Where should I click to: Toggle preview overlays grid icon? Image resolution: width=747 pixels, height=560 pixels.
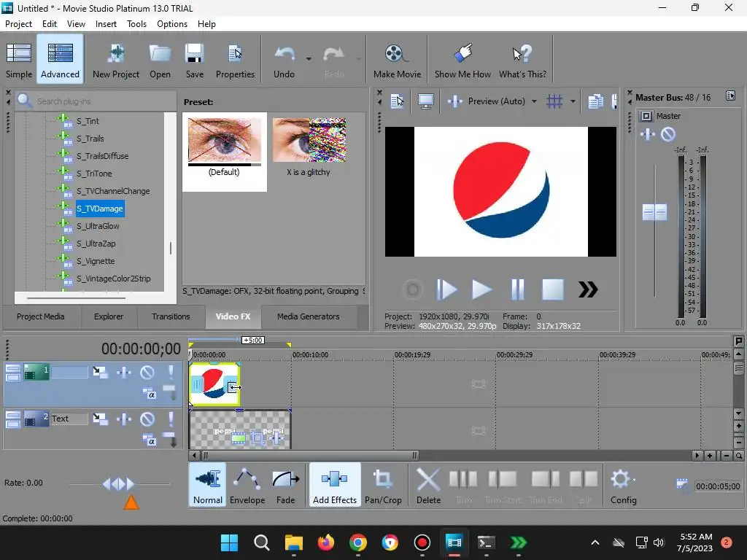click(554, 101)
